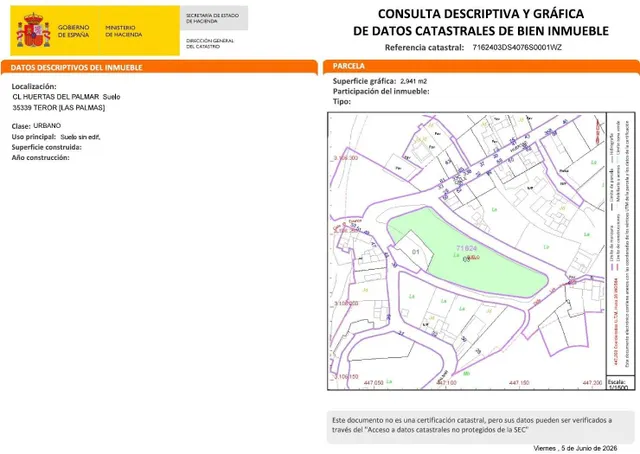Click 'Participación del inmueble:' label

tap(381, 91)
